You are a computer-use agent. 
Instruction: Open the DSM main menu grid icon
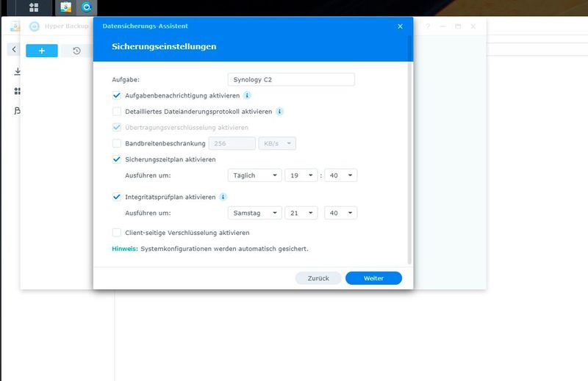coord(34,7)
